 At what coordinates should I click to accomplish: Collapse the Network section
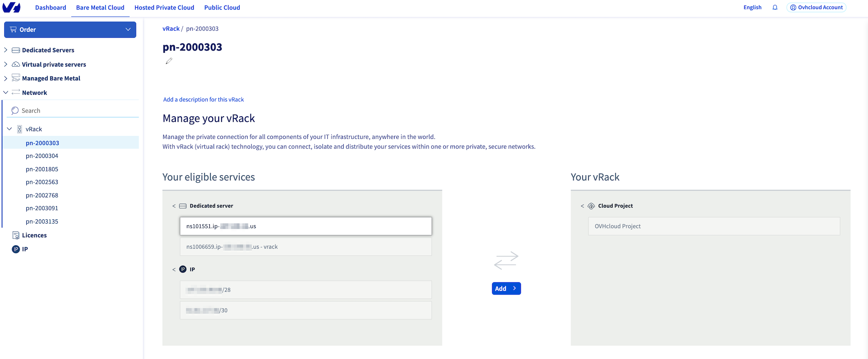6,92
